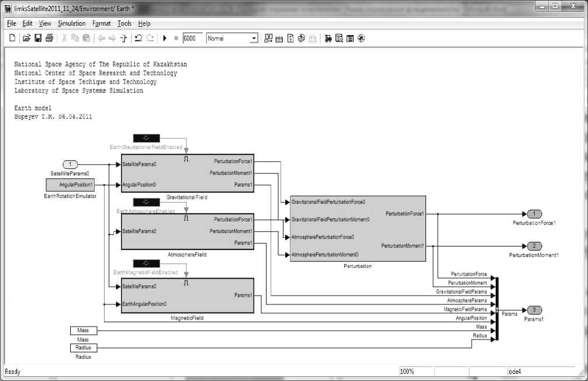
Task: Click the last toolbar icon, the round one
Action: 361,38
